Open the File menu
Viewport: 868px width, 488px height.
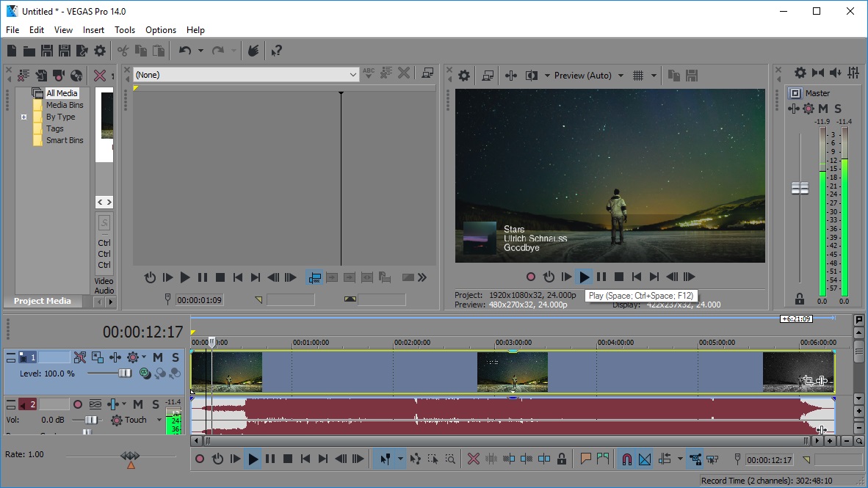click(x=12, y=30)
